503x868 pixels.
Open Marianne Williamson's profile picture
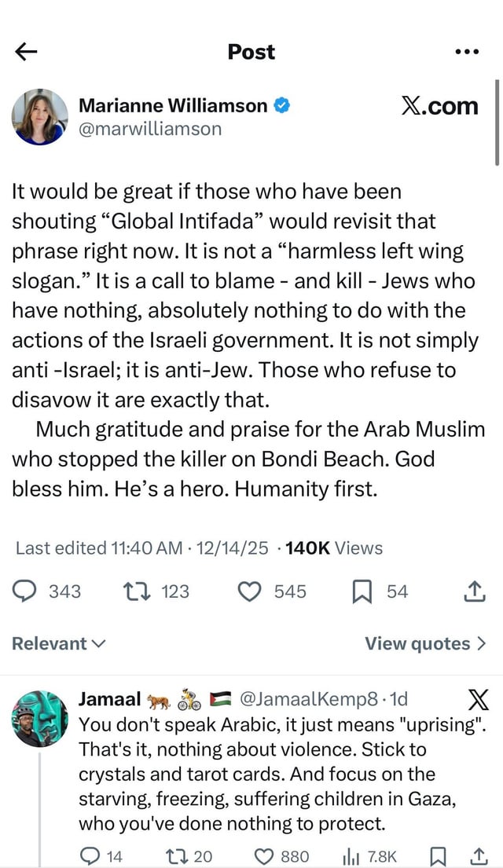pos(40,117)
